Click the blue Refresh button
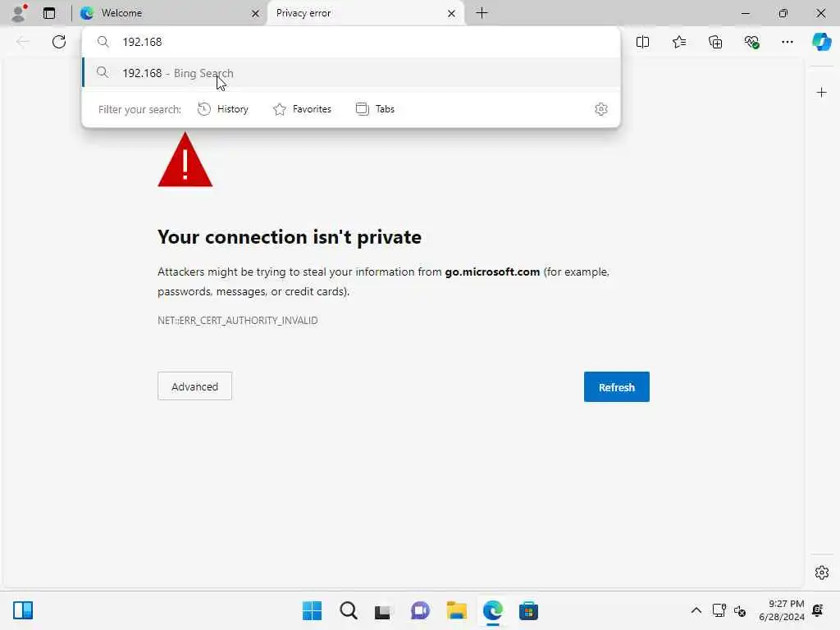Image resolution: width=840 pixels, height=630 pixels. 617,387
